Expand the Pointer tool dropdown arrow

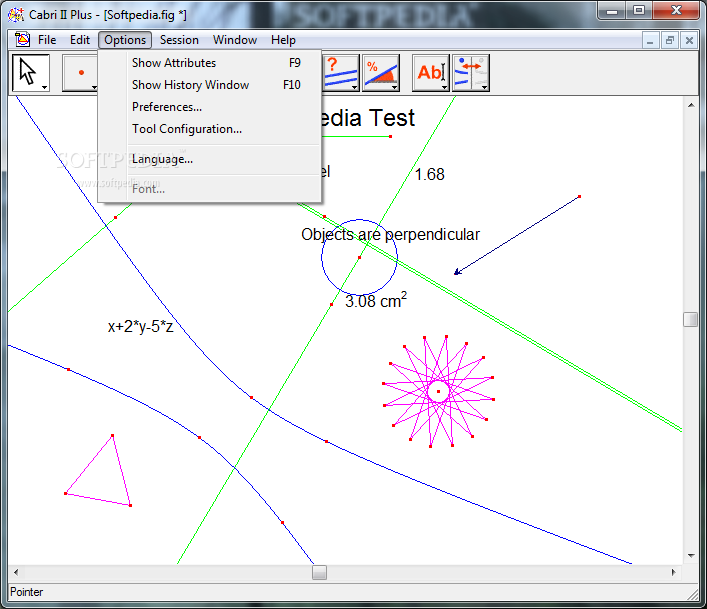(44, 87)
